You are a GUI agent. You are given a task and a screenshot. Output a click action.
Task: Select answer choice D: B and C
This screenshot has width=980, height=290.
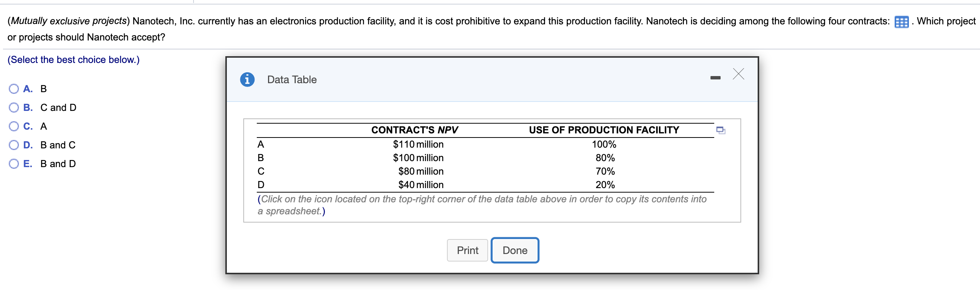pyautogui.click(x=14, y=145)
